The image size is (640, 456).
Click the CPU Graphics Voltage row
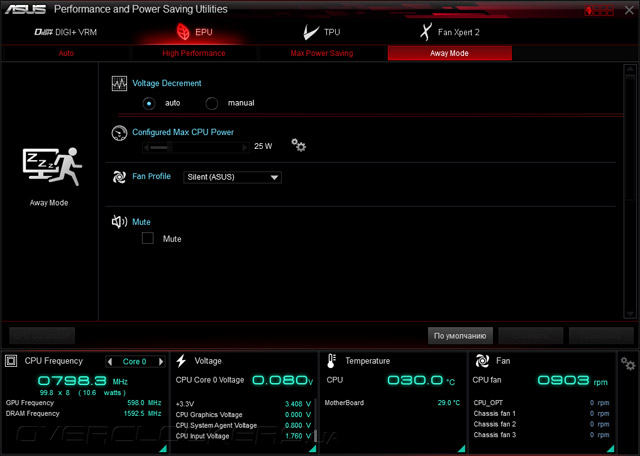(x=243, y=415)
